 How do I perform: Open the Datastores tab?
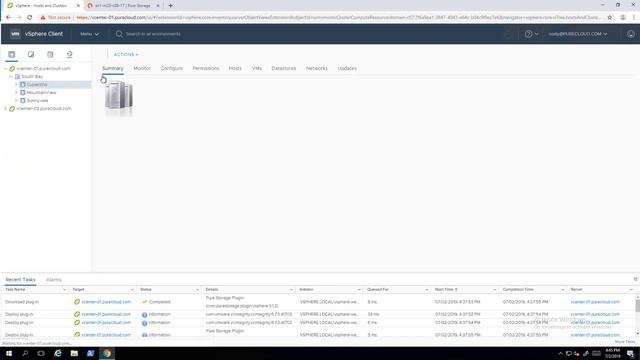click(x=284, y=68)
